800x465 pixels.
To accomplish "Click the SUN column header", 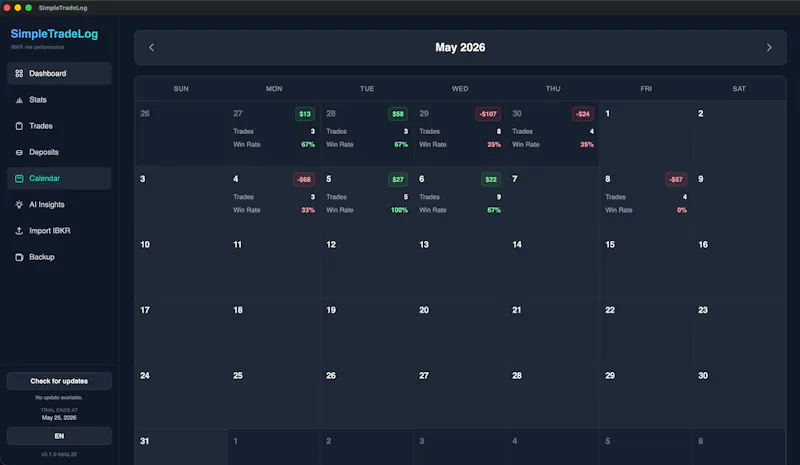I will (181, 89).
